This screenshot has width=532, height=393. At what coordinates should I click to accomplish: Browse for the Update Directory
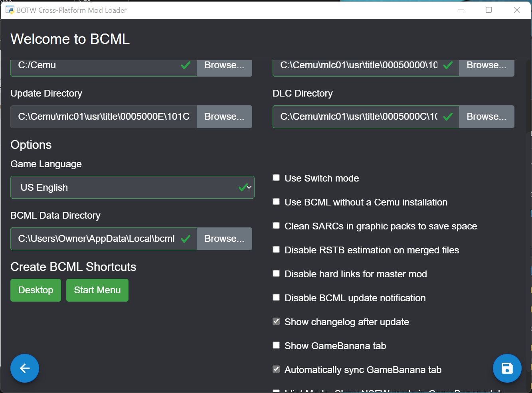click(224, 117)
